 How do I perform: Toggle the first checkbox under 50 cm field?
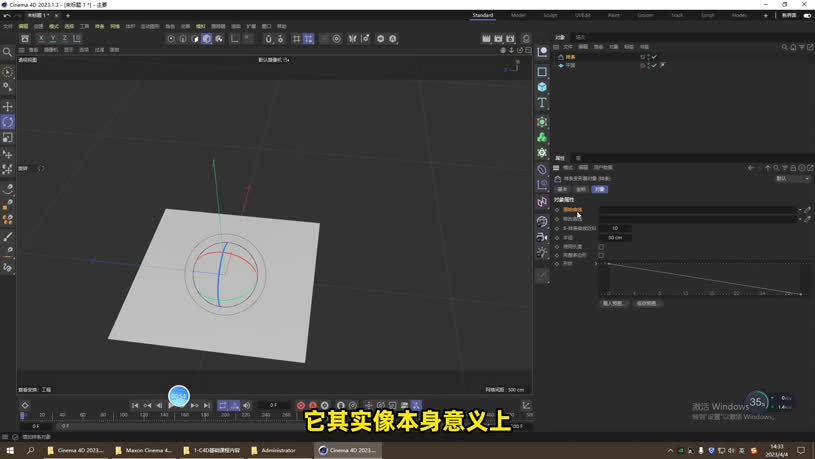pos(601,247)
